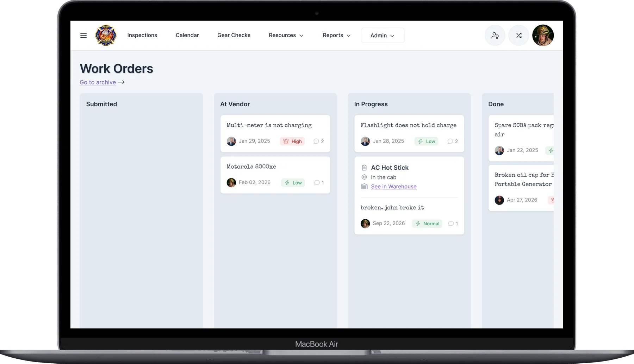
Task: Open the Admin dropdown menu
Action: click(383, 36)
